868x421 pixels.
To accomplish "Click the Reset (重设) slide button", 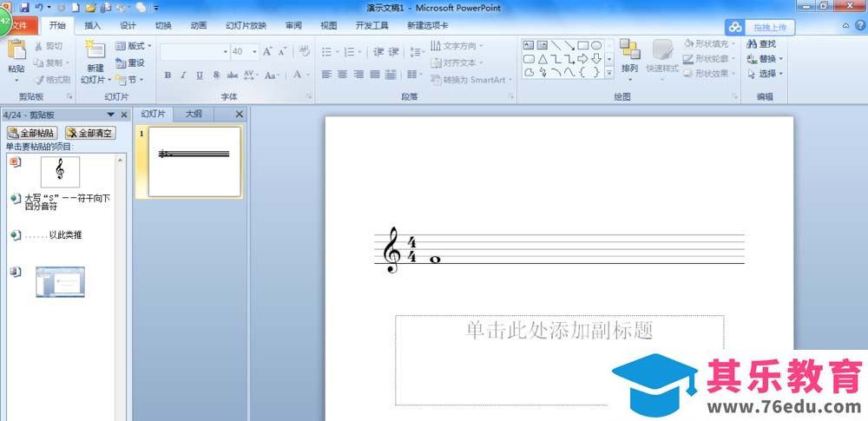I will pos(130,63).
